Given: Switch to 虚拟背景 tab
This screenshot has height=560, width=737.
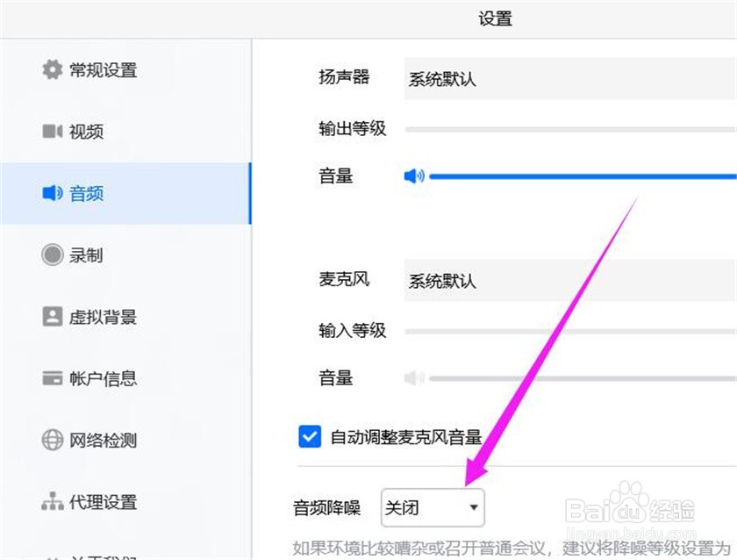Looking at the screenshot, I should tap(103, 318).
